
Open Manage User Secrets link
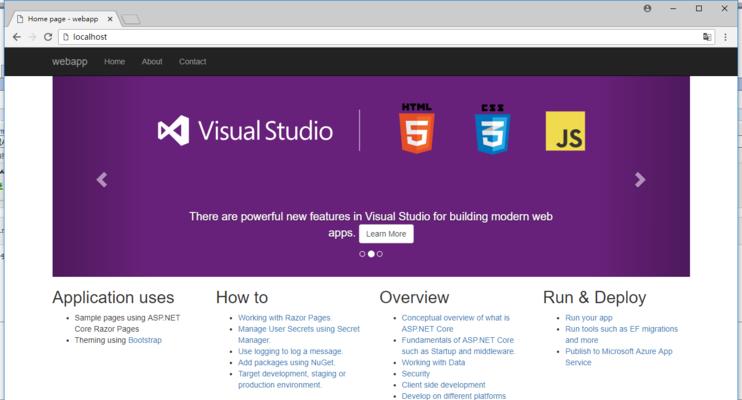pos(299,335)
